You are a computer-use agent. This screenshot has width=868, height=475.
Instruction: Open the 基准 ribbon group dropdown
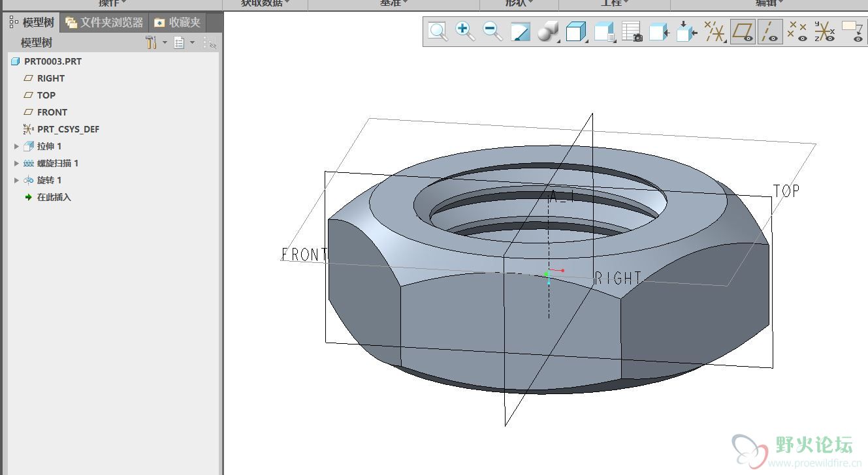pyautogui.click(x=394, y=3)
